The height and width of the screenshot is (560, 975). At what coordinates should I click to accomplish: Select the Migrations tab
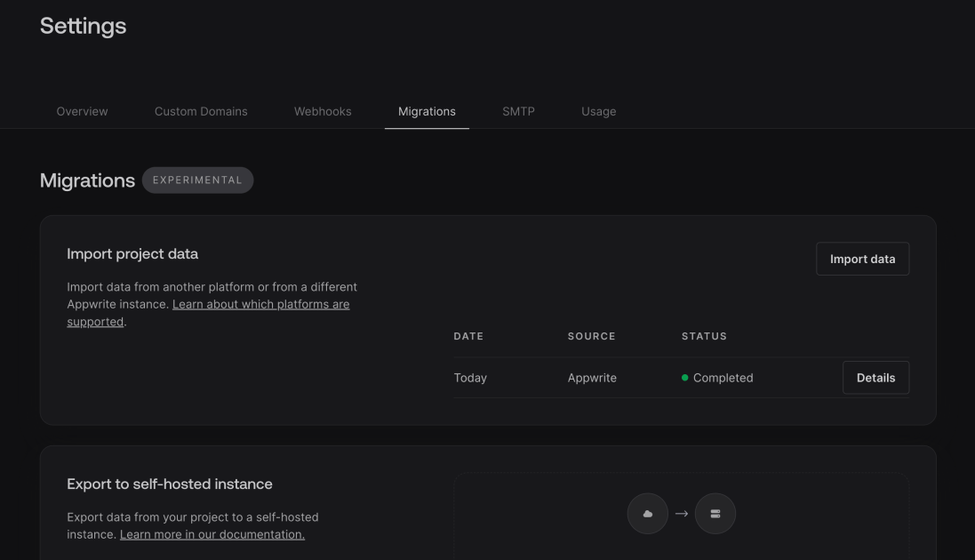click(x=427, y=111)
